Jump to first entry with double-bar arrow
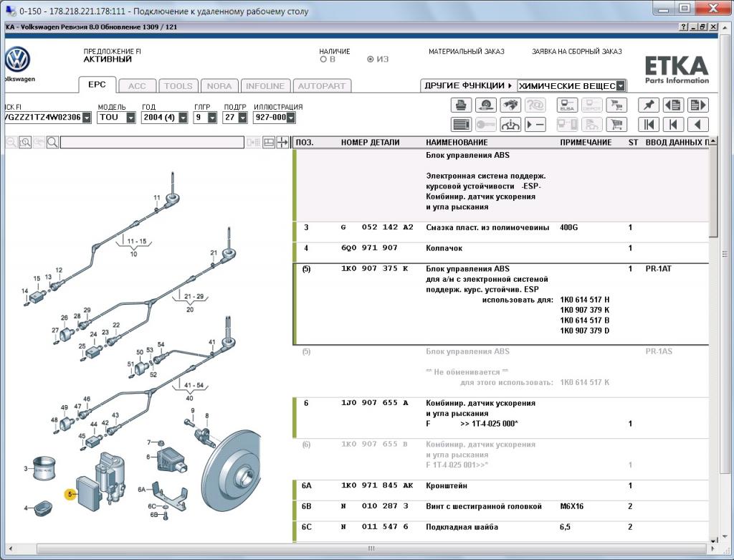The image size is (734, 560). pos(649,125)
